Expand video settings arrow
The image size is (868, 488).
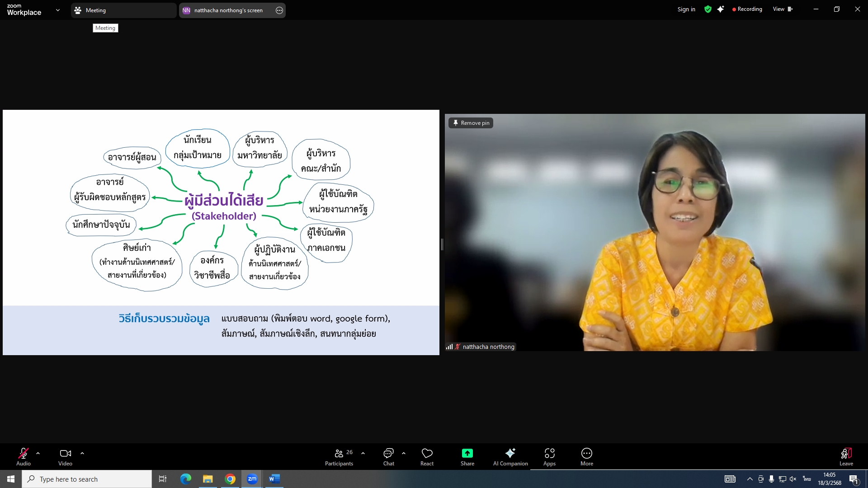pos(82,453)
